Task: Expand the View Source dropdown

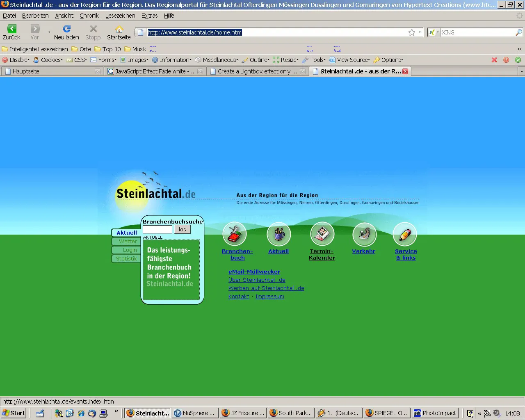Action: tap(349, 60)
